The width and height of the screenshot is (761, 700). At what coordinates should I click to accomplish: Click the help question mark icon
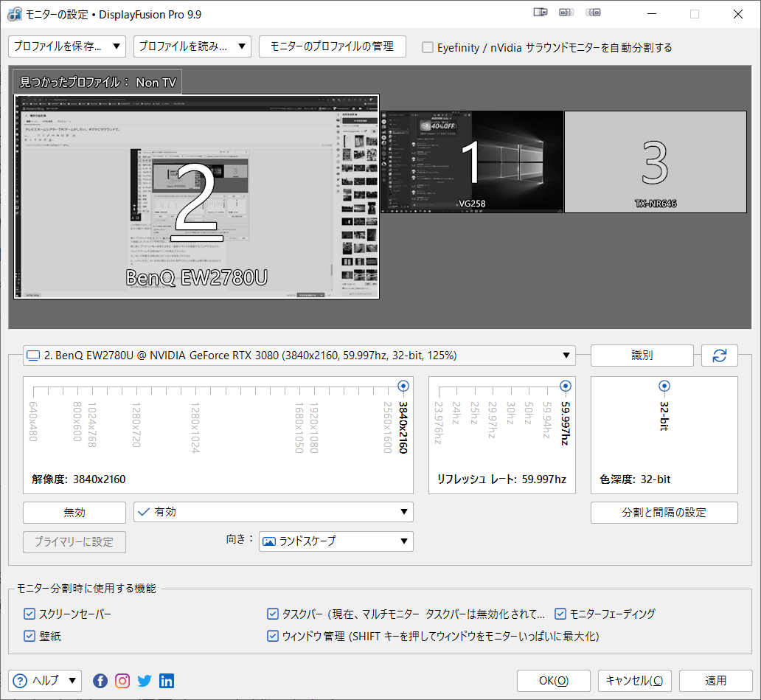point(20,681)
